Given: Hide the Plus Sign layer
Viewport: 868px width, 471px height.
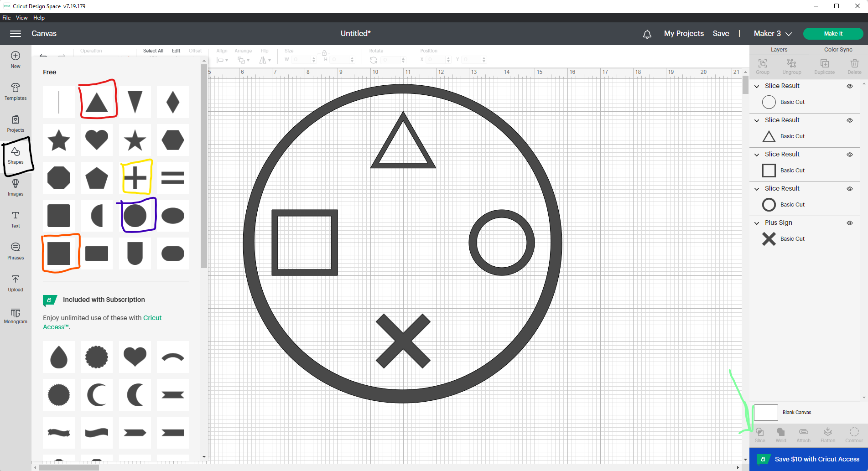Looking at the screenshot, I should (850, 223).
